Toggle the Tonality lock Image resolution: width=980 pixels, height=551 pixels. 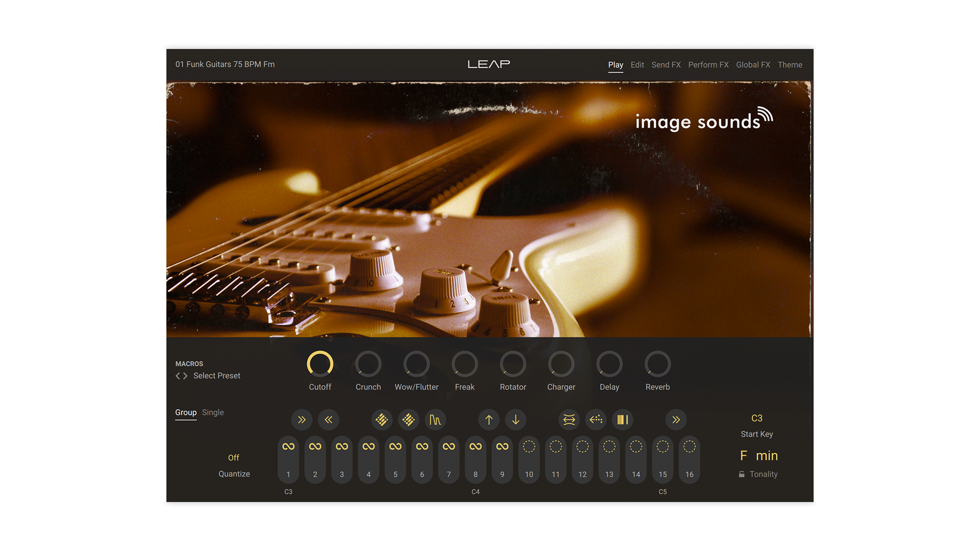[742, 474]
